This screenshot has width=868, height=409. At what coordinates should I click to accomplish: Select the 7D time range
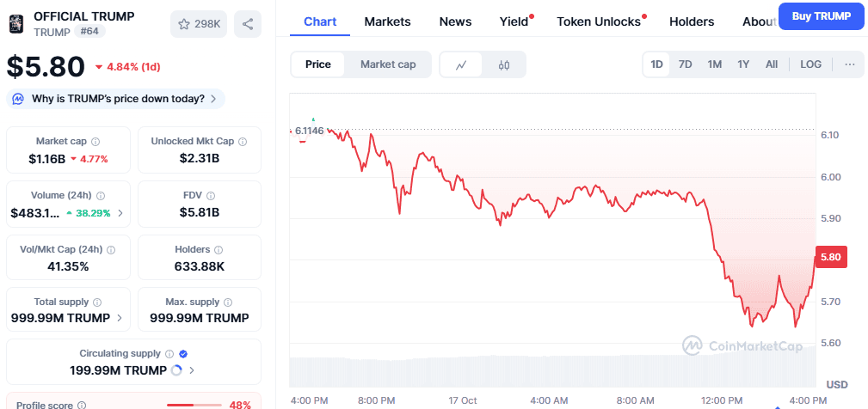tap(685, 64)
